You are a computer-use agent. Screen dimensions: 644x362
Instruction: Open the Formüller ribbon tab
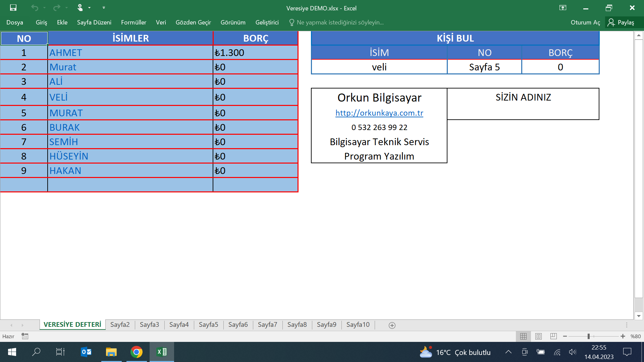(133, 22)
